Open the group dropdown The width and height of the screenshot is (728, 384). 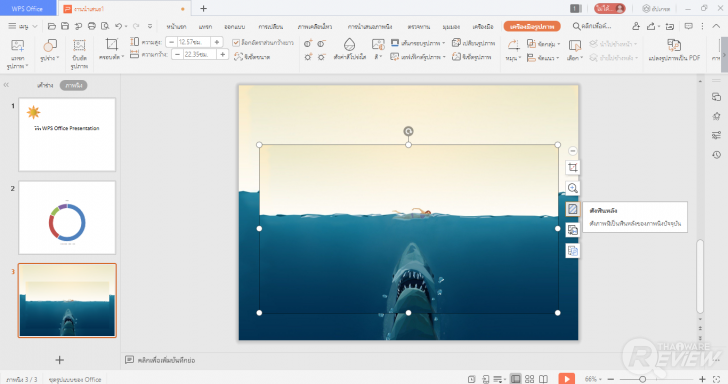click(x=544, y=43)
